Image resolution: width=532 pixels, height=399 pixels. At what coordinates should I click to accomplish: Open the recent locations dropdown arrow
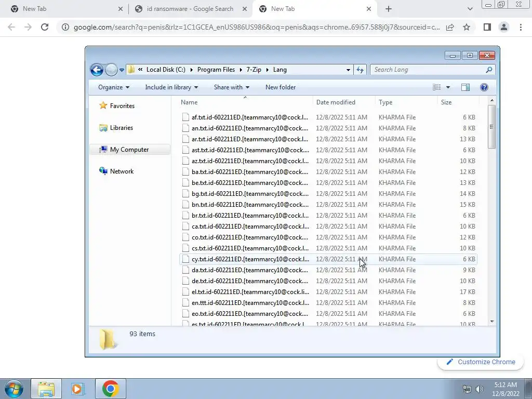pos(122,70)
